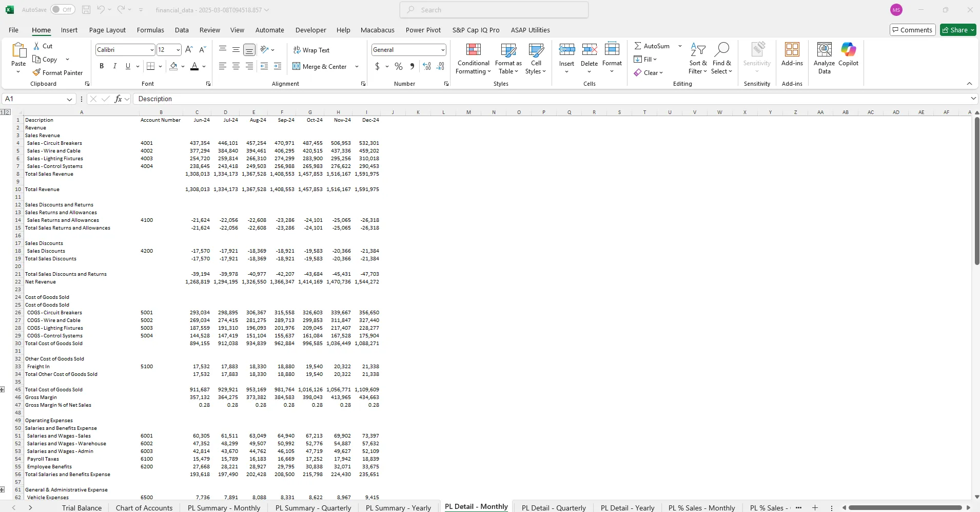
Task: Click the Undo arrow icon
Action: 101,10
